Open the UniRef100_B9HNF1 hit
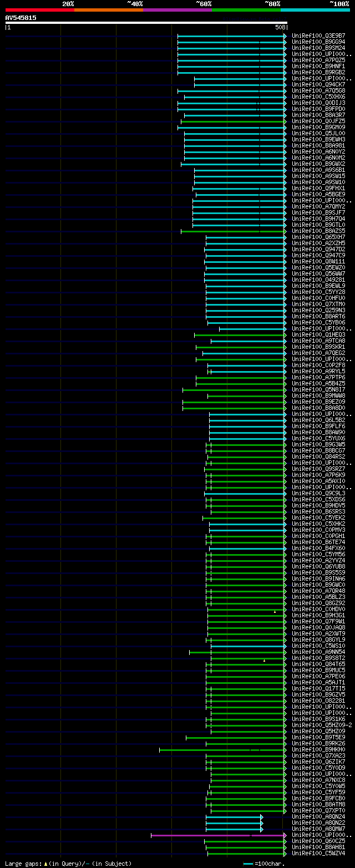 318,67
